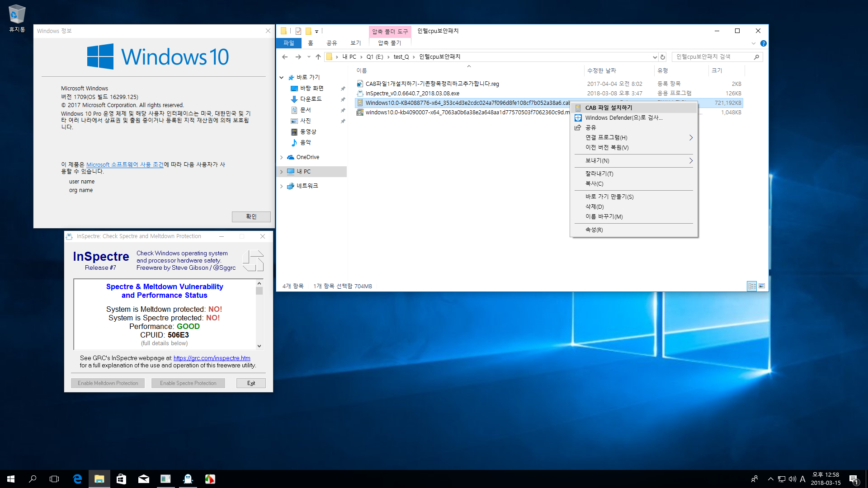
Task: Expand OneDrive tree node
Action: (282, 157)
